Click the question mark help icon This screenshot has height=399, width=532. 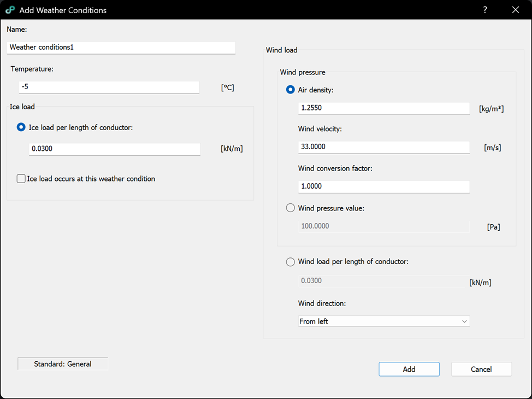[x=485, y=10]
